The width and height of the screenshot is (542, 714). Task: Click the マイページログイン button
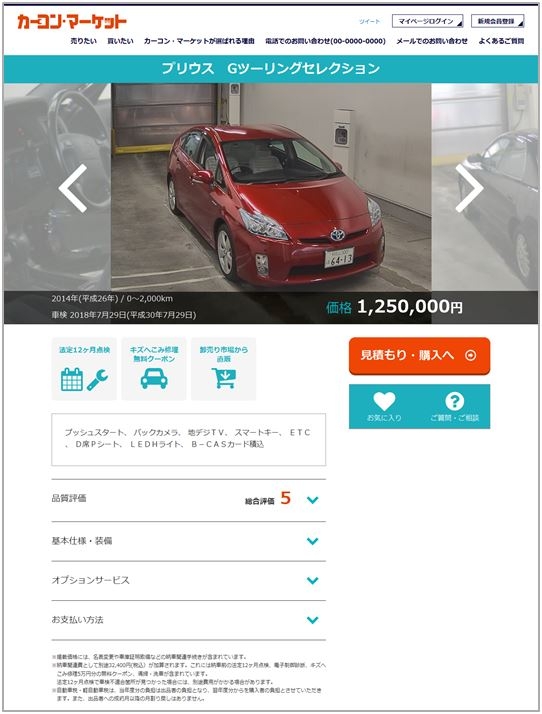click(427, 21)
